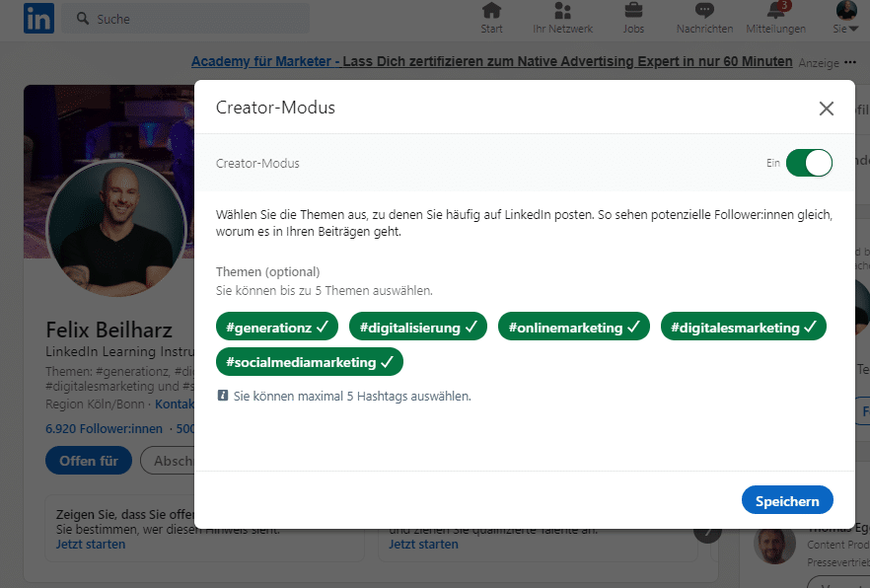Open the 6.920 Follower:innen link
The width and height of the screenshot is (870, 588).
pyautogui.click(x=105, y=429)
